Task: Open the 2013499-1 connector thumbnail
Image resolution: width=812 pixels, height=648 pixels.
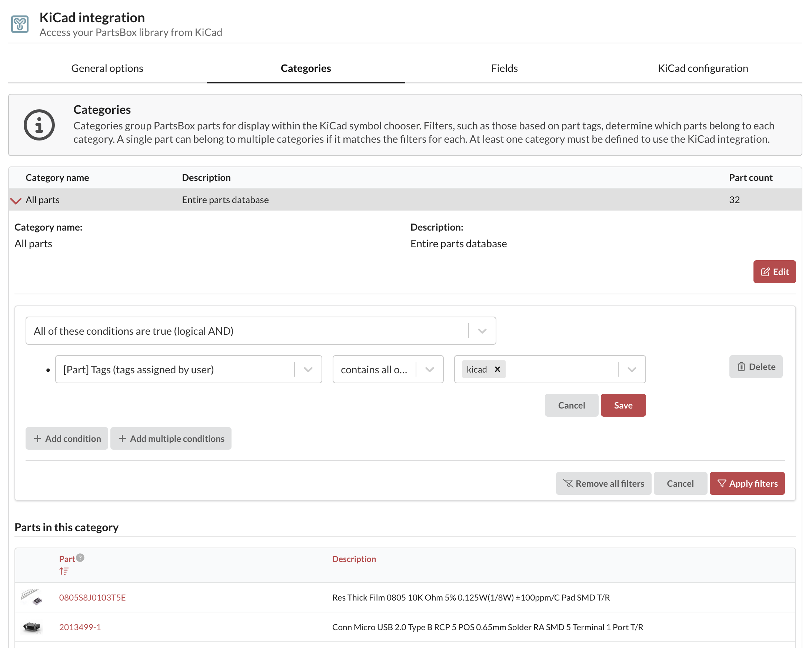Action: coord(31,627)
